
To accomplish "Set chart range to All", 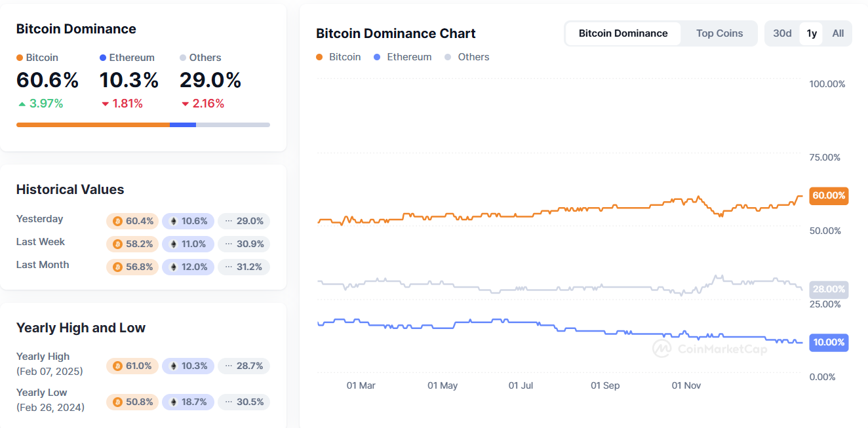I will pos(838,33).
